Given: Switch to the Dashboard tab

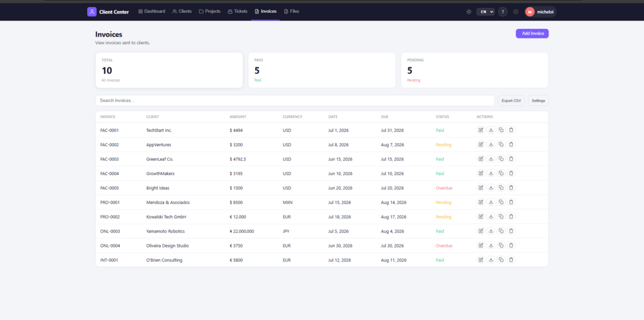Looking at the screenshot, I should click(152, 12).
